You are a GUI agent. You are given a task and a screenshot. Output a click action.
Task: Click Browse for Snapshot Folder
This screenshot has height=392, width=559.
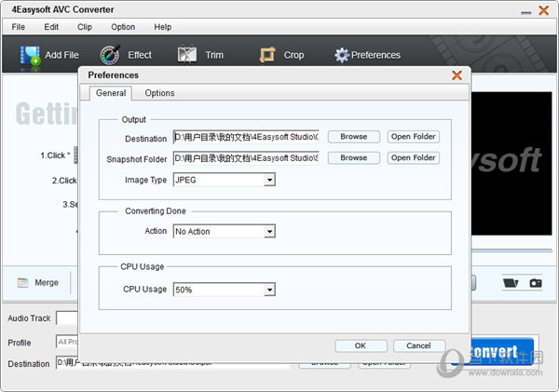point(354,158)
